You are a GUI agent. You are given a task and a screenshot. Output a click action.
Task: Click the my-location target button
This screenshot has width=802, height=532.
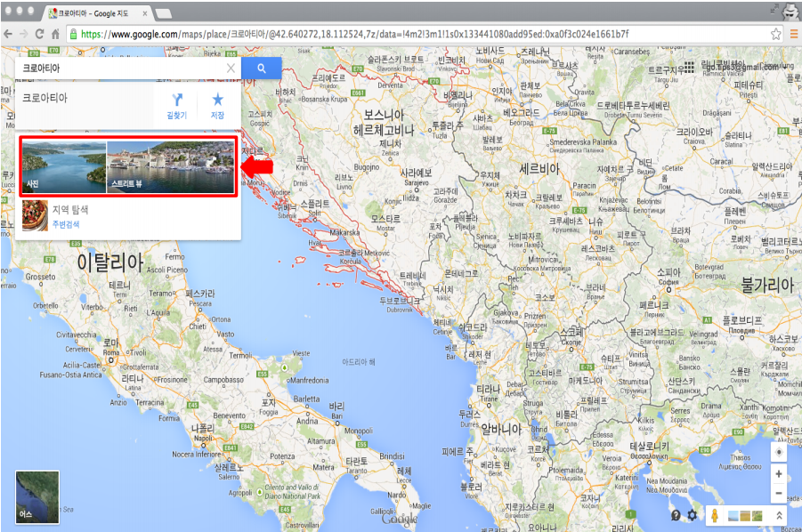(779, 452)
